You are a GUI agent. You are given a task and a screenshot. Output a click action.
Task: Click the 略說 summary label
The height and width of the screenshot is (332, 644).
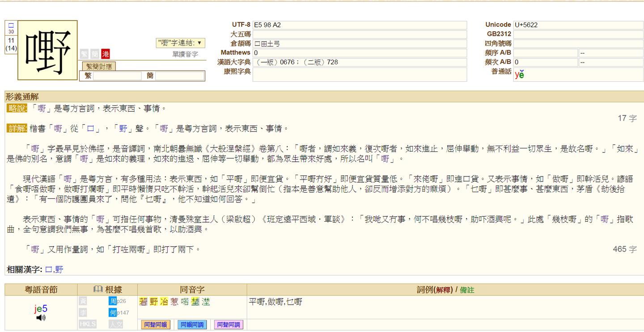pos(17,108)
